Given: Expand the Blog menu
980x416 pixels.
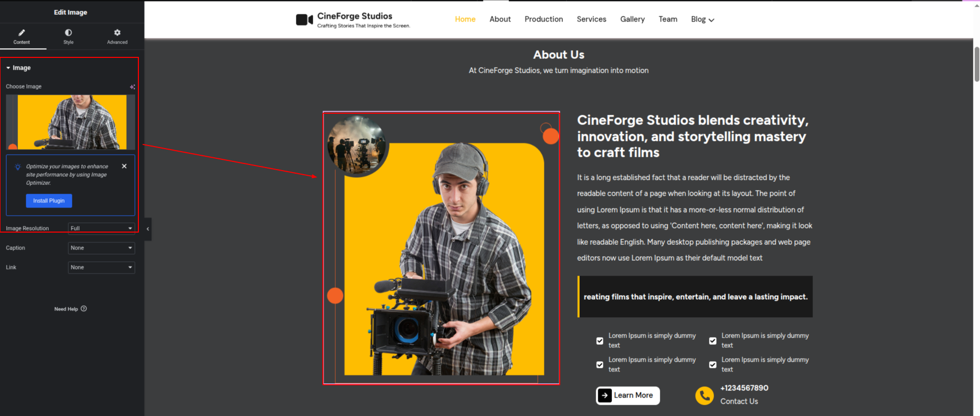Looking at the screenshot, I should [702, 19].
